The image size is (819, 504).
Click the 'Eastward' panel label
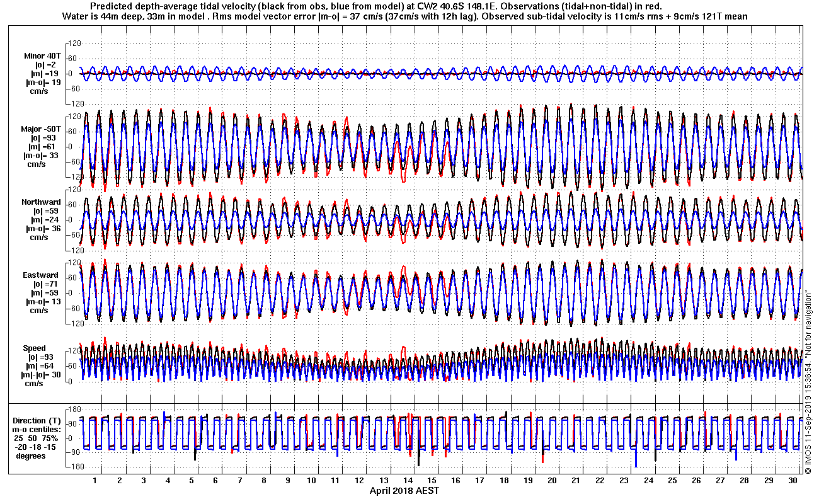click(x=41, y=275)
